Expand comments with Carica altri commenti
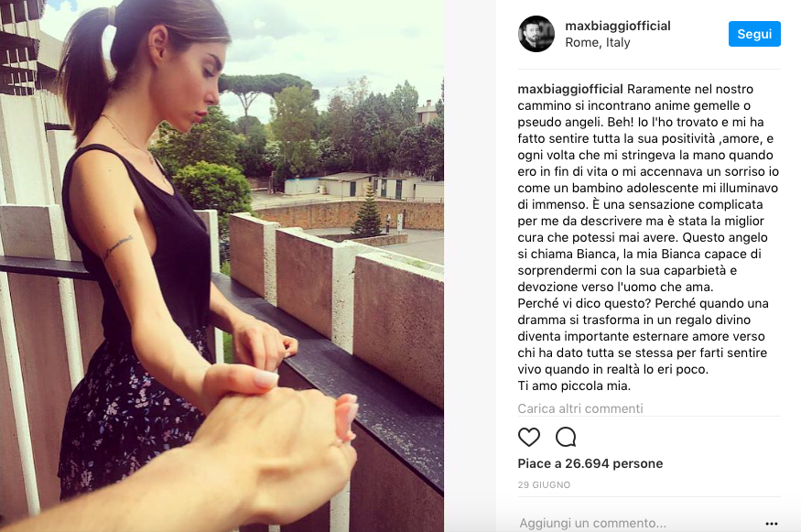The width and height of the screenshot is (801, 532). [580, 408]
